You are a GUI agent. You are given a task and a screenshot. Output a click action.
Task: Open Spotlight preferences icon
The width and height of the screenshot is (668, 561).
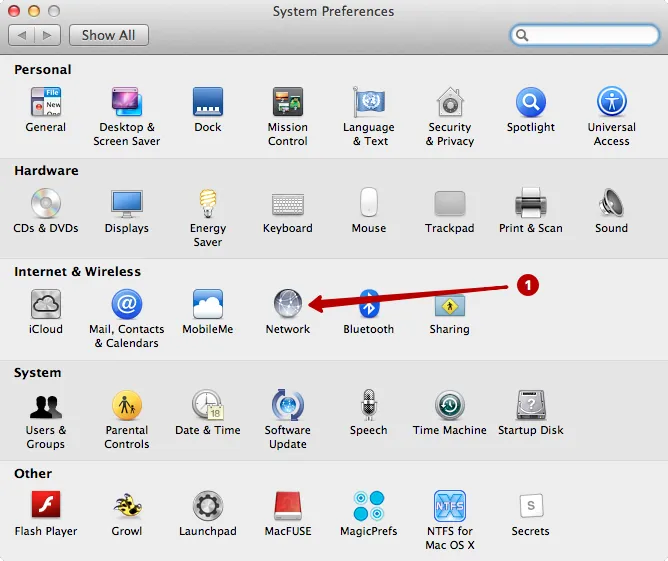(x=531, y=101)
